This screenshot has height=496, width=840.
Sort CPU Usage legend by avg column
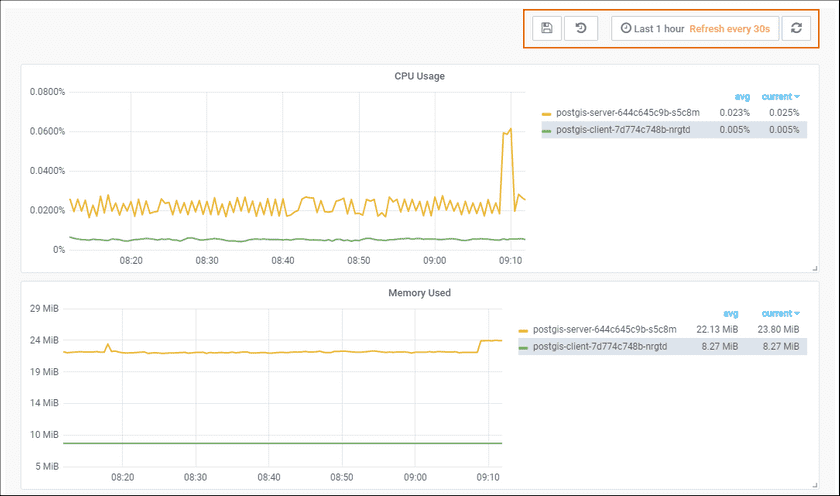(x=742, y=97)
